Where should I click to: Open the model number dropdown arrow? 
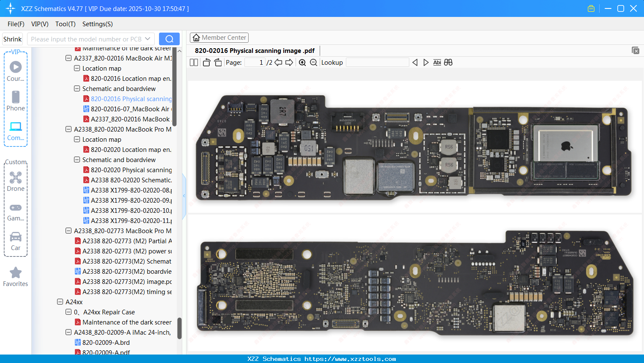coord(148,39)
